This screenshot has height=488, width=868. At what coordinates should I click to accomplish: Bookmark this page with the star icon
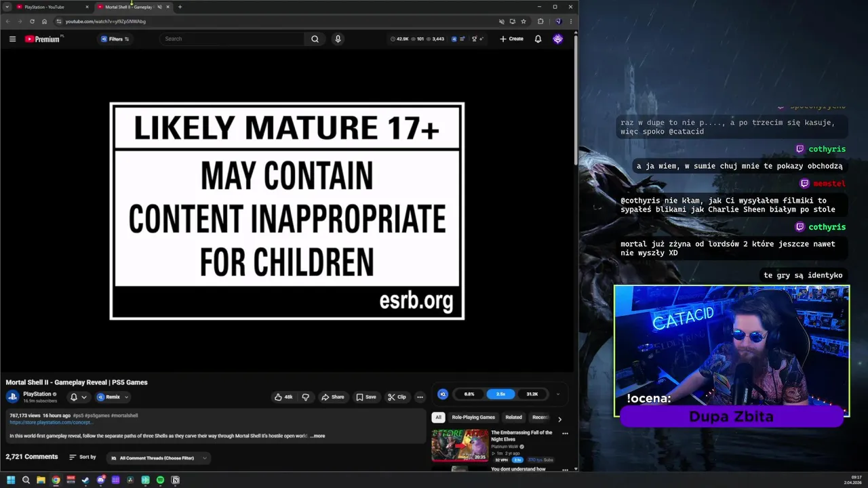(x=524, y=21)
